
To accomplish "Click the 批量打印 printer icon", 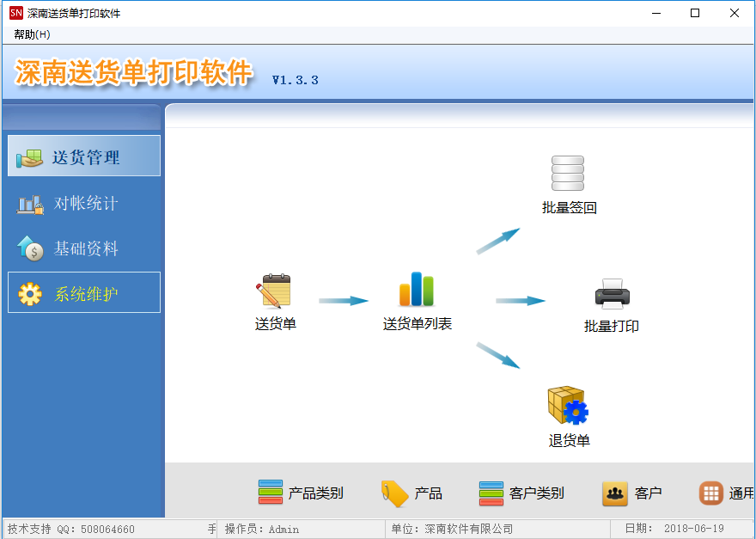I will point(613,294).
